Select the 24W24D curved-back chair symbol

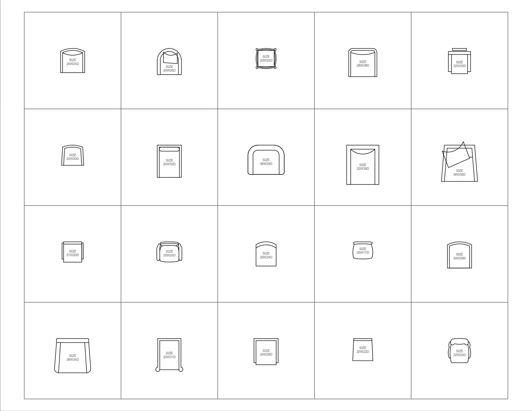(73, 60)
